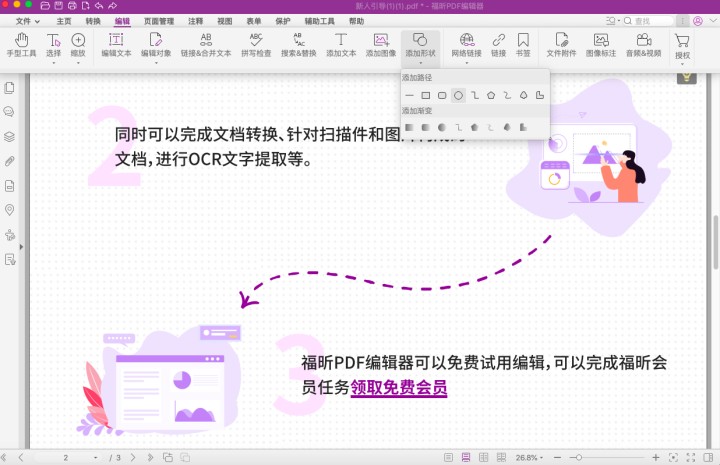
Task: Add the L-shaped path in 添加路径
Action: 540,95
